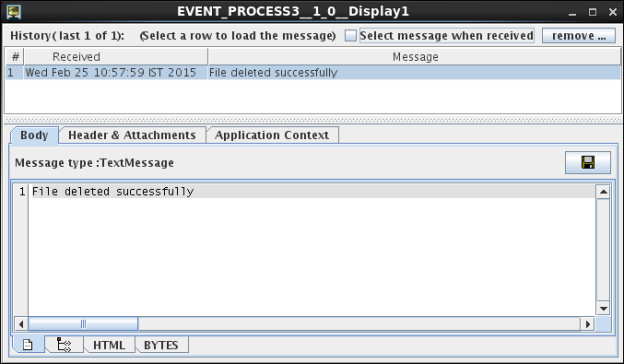Click the Message column header
The image size is (624, 364).
(414, 57)
